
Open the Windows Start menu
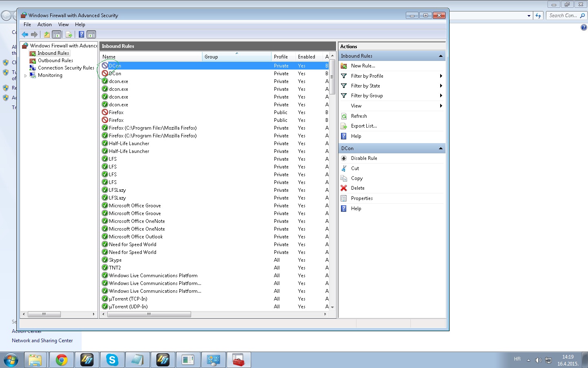[11, 360]
